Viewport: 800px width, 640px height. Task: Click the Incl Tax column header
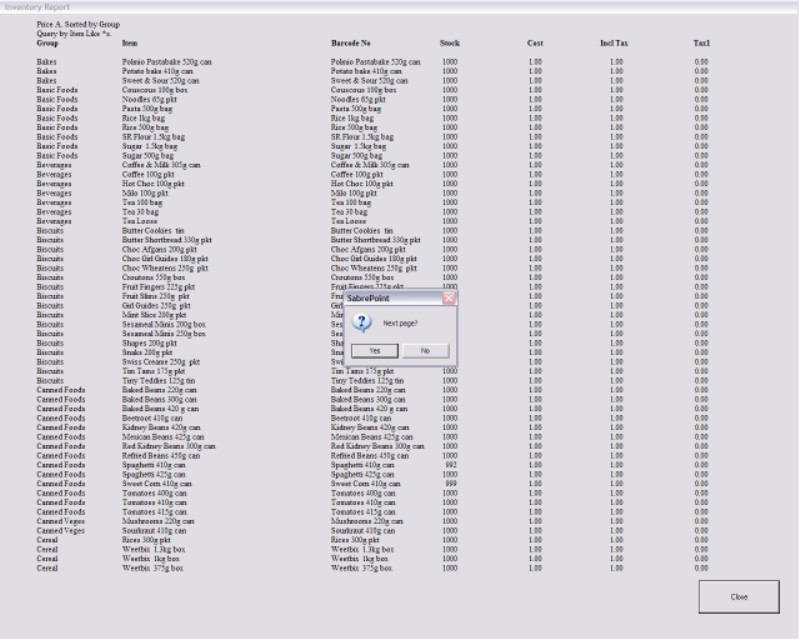612,44
